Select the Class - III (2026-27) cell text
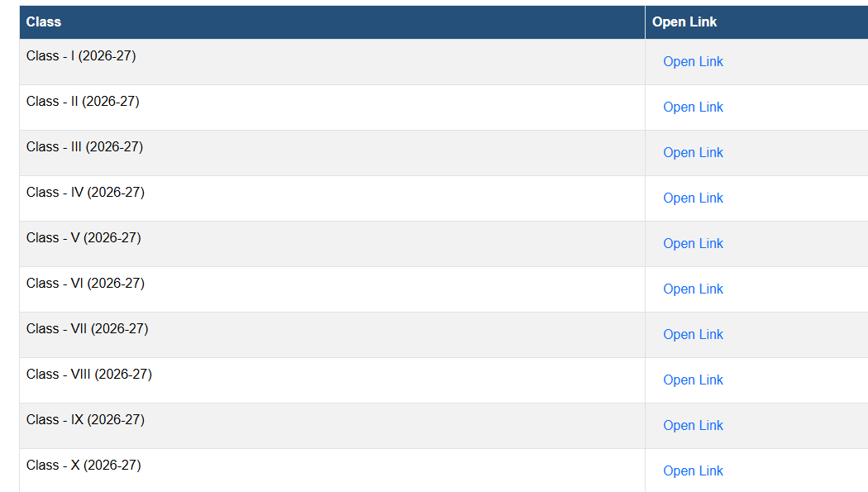This screenshot has height=492, width=868. pyautogui.click(x=84, y=146)
